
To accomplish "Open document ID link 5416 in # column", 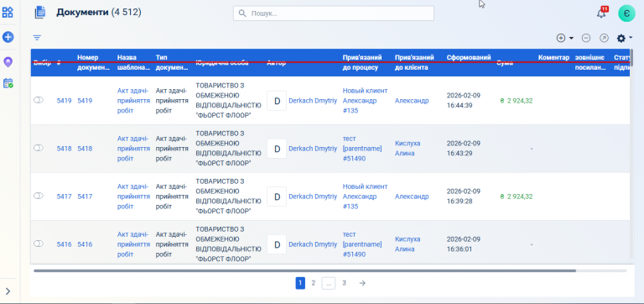I will [64, 244].
